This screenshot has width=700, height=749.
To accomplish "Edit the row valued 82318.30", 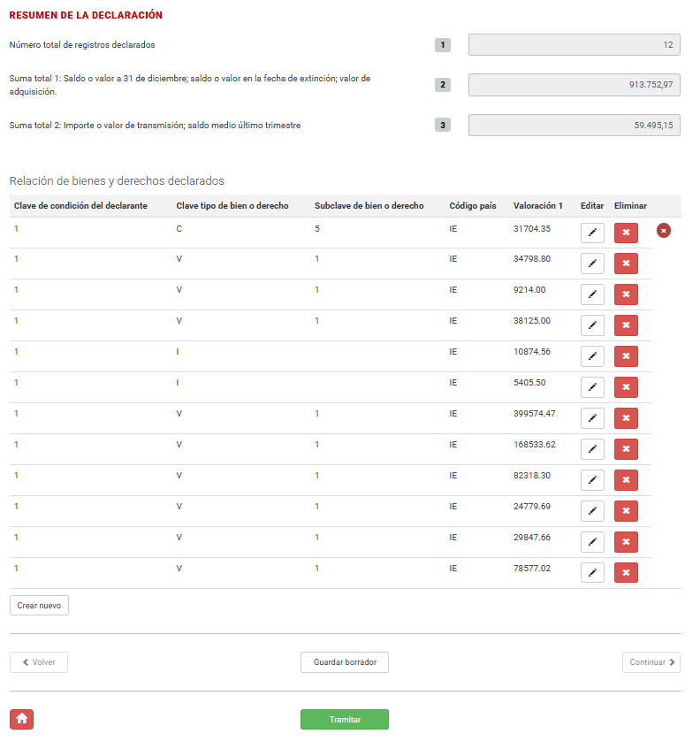I will click(x=592, y=480).
